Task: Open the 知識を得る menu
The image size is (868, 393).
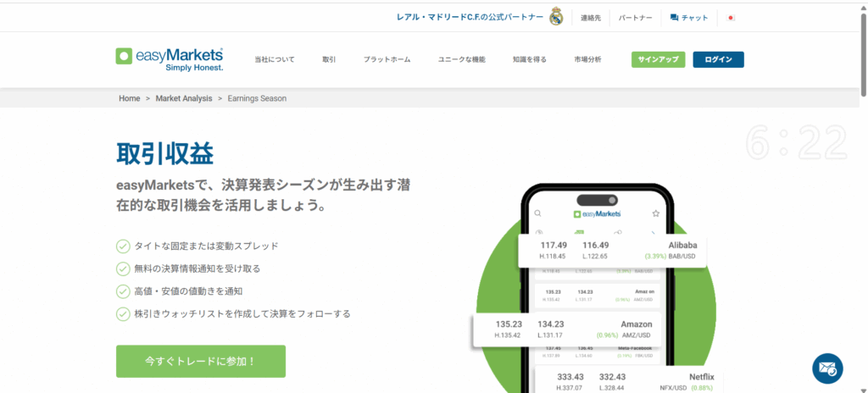Action: (530, 60)
